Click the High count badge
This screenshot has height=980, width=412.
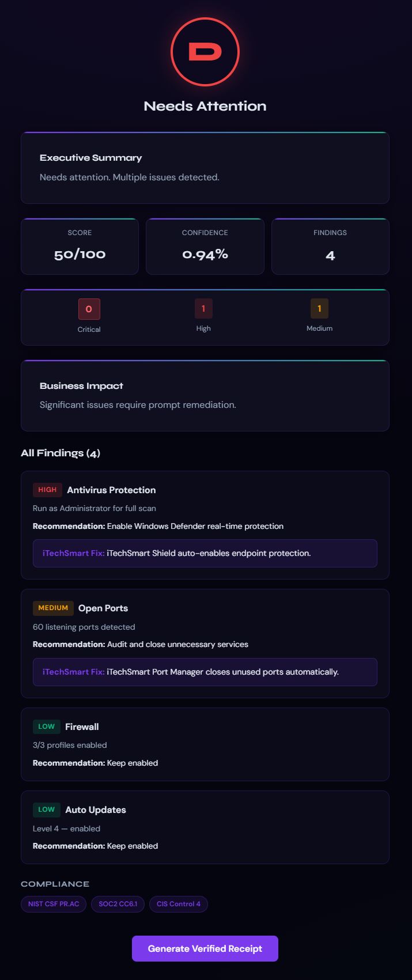(x=203, y=309)
